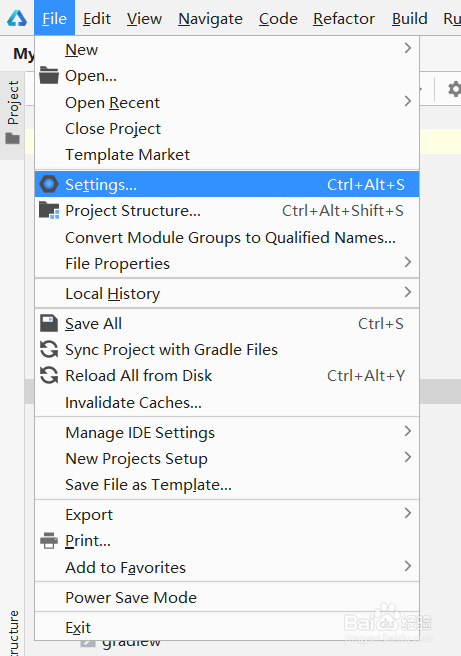Click the floppy disk Save All icon

tap(49, 323)
